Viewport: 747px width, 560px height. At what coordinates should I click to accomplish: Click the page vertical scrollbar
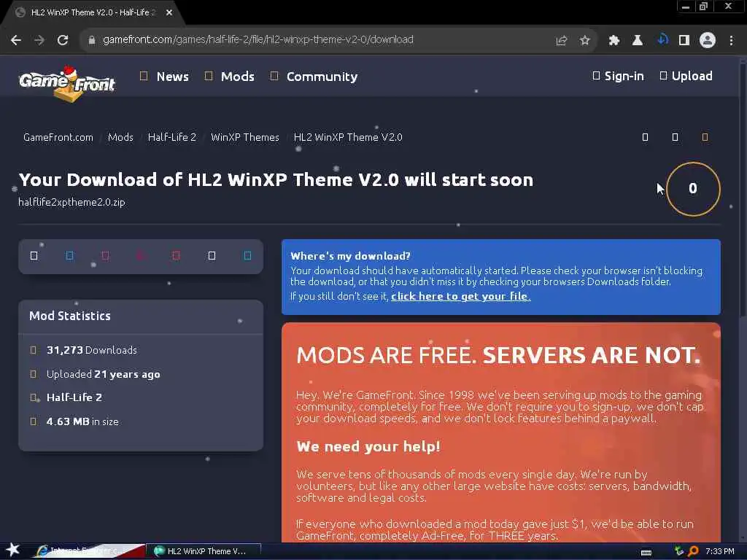(x=743, y=190)
